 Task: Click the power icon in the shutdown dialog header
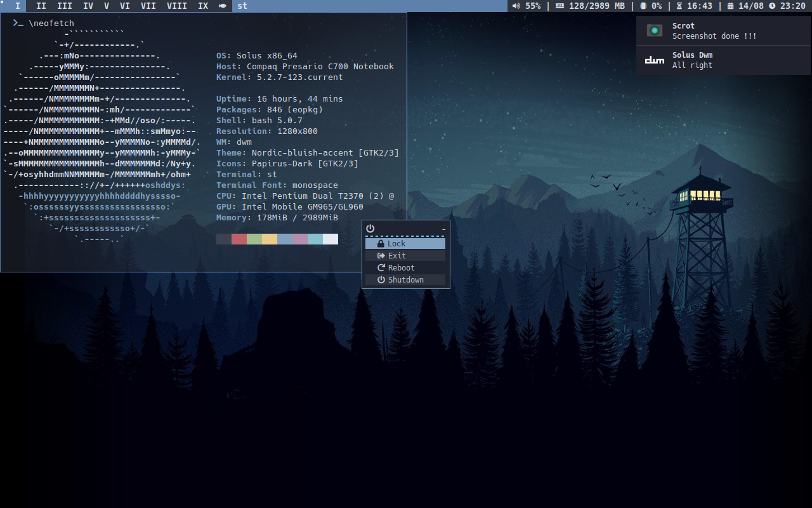[x=370, y=229]
